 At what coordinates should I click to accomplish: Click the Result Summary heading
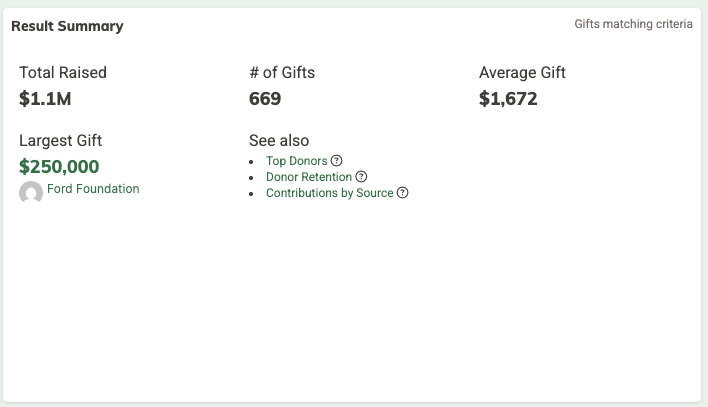(x=67, y=26)
